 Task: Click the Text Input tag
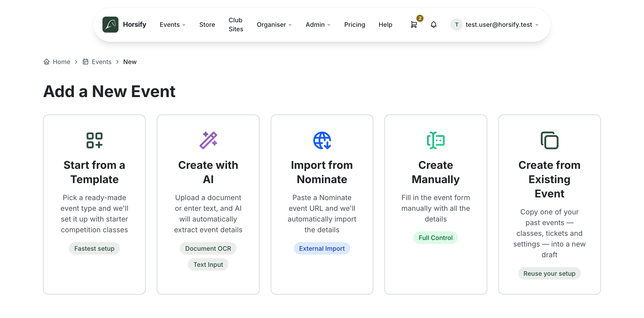click(x=208, y=264)
